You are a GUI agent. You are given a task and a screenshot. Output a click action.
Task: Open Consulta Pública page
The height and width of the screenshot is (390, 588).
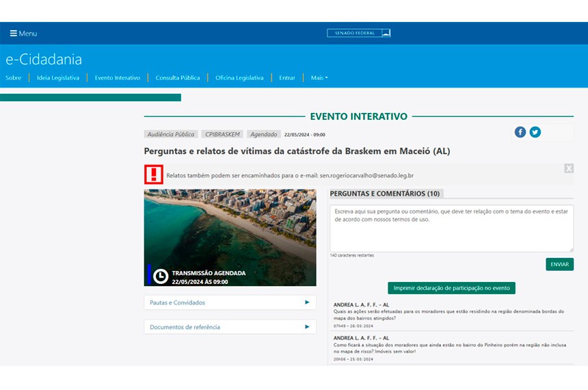point(178,78)
